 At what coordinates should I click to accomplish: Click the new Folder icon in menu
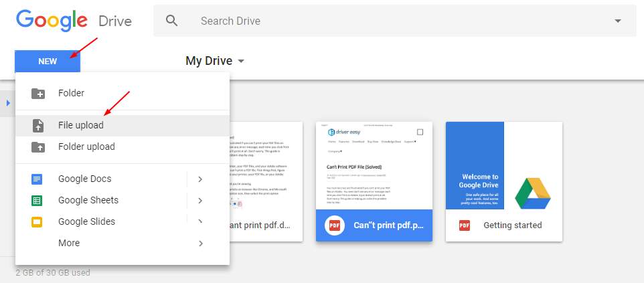tap(38, 93)
